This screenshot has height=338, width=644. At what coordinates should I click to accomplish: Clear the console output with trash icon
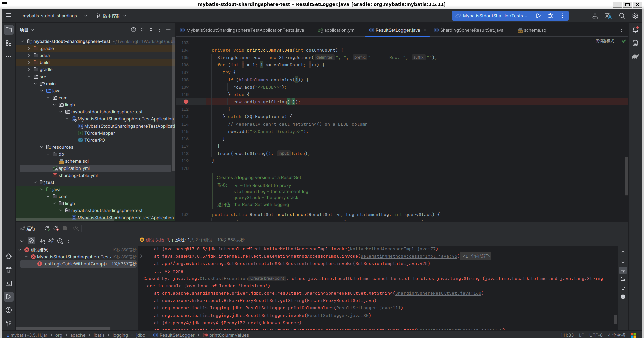tap(623, 296)
